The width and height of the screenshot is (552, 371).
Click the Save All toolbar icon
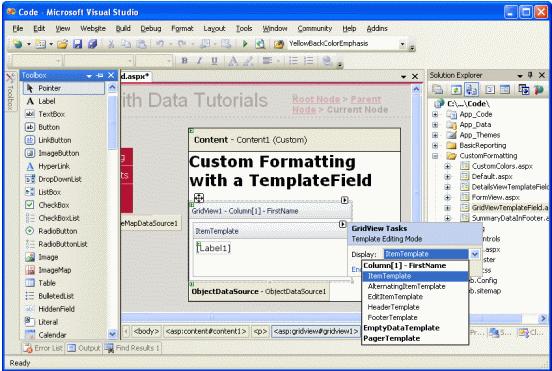tap(93, 44)
